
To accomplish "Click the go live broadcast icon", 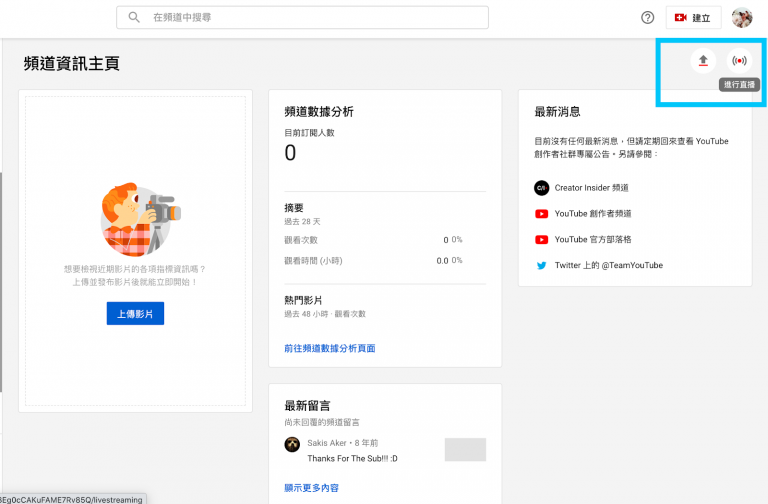I will click(x=739, y=61).
